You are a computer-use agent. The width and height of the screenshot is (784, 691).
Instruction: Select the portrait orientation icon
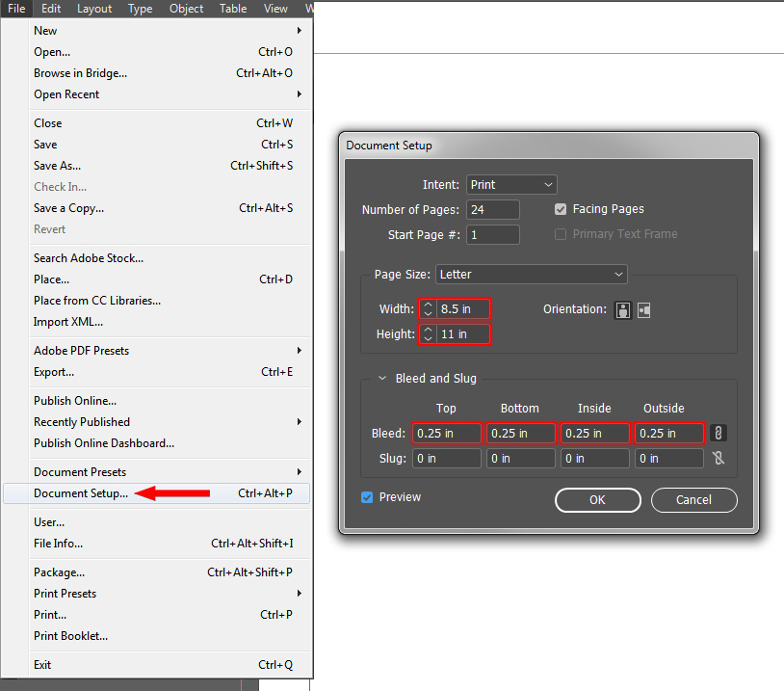[x=622, y=309]
